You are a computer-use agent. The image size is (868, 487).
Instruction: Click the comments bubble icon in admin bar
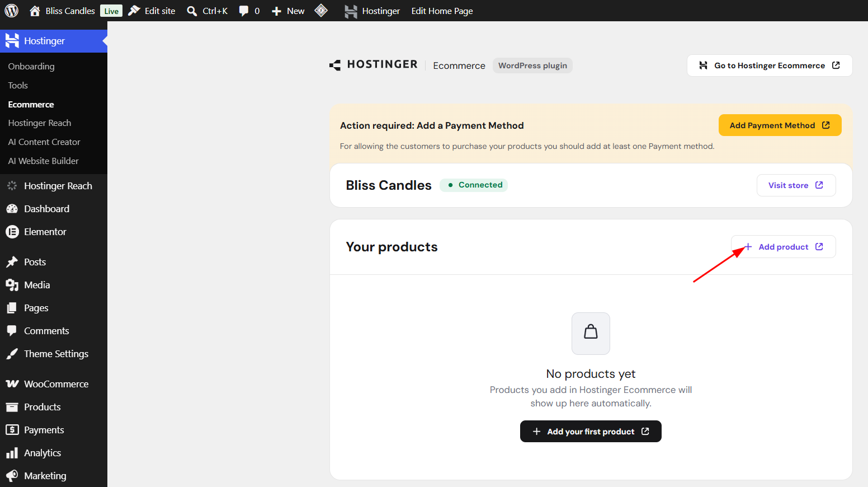244,11
